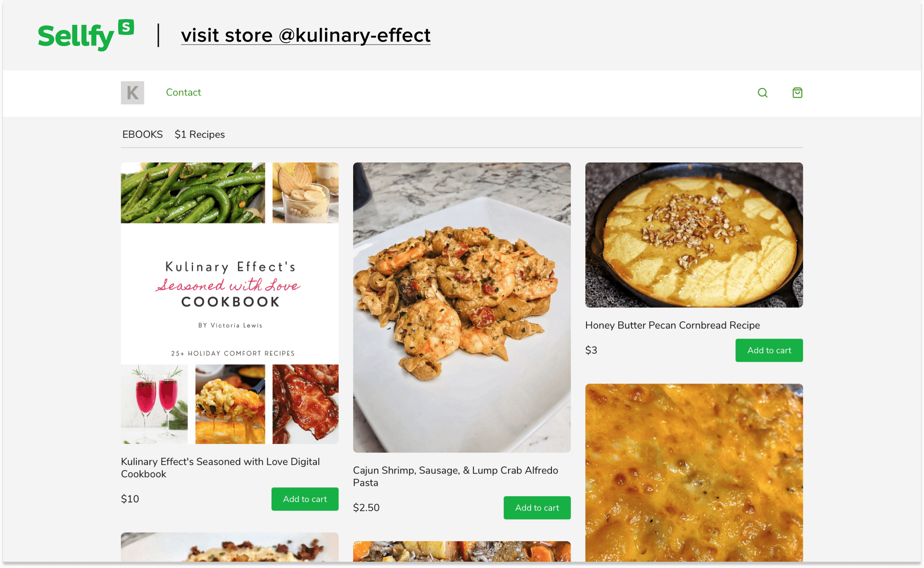The image size is (924, 568).
Task: Add the Honey Butter Pecan Cornbread to cart
Action: pos(769,350)
